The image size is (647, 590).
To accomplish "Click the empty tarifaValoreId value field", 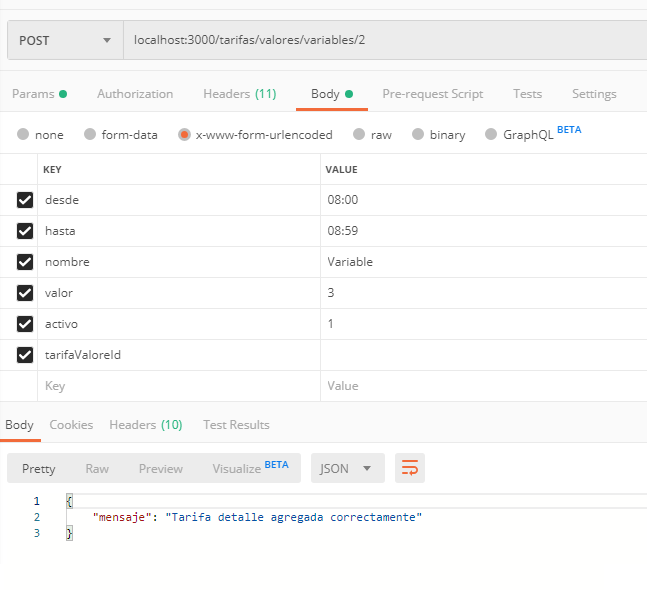I will [480, 354].
